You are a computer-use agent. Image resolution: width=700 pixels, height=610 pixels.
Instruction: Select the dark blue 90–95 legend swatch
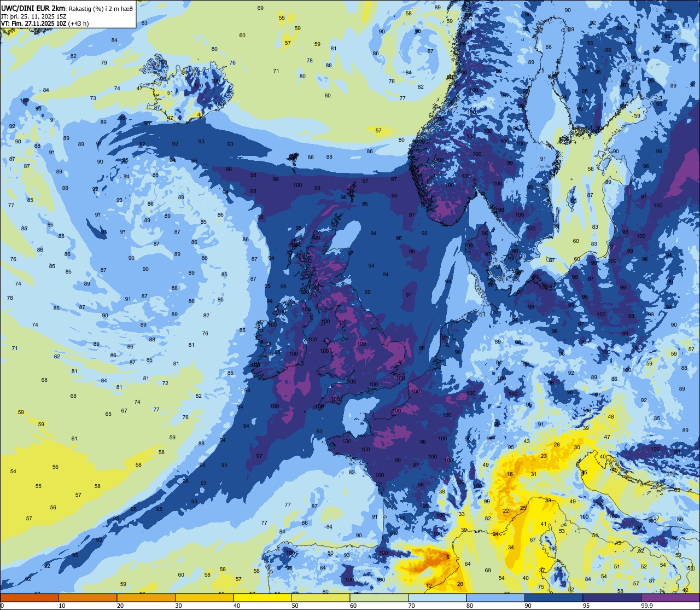[x=553, y=597]
